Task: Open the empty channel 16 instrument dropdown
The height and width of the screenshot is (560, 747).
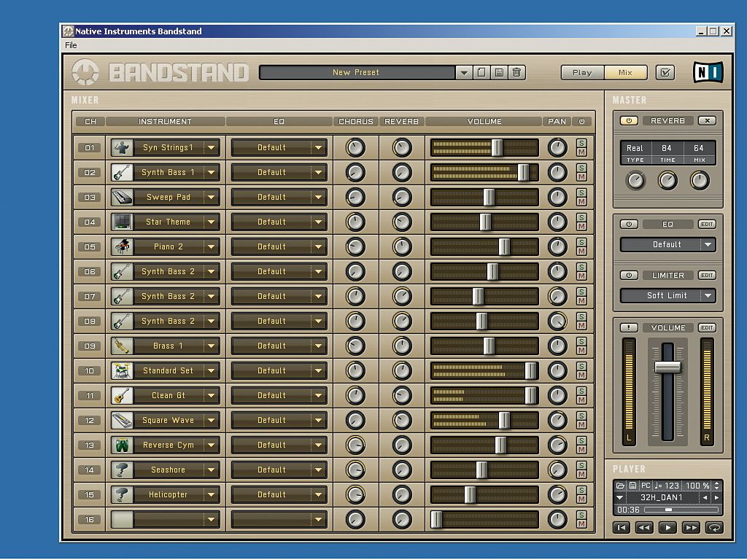Action: click(x=211, y=519)
